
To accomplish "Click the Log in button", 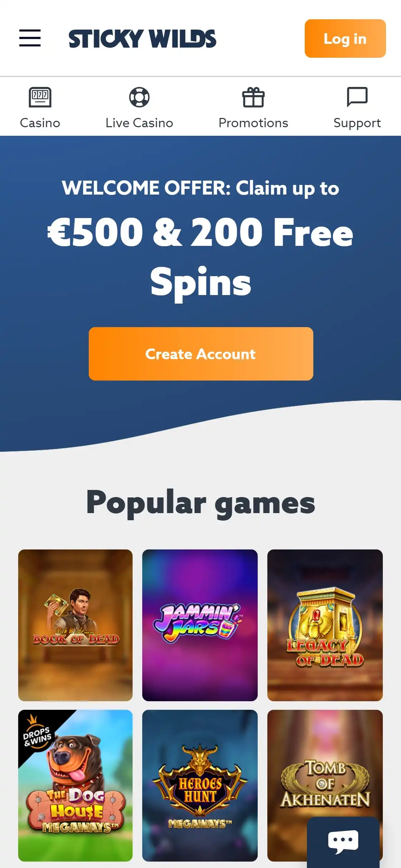I will pyautogui.click(x=345, y=38).
